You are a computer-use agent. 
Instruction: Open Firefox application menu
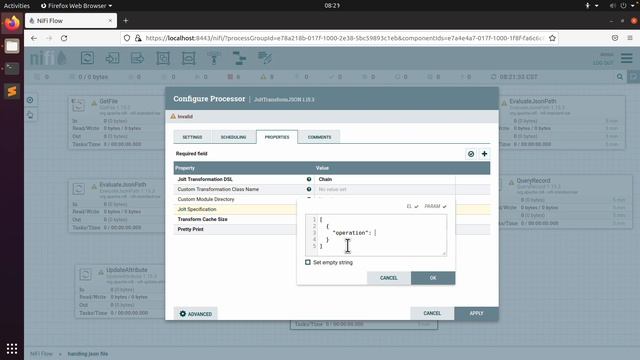click(630, 38)
